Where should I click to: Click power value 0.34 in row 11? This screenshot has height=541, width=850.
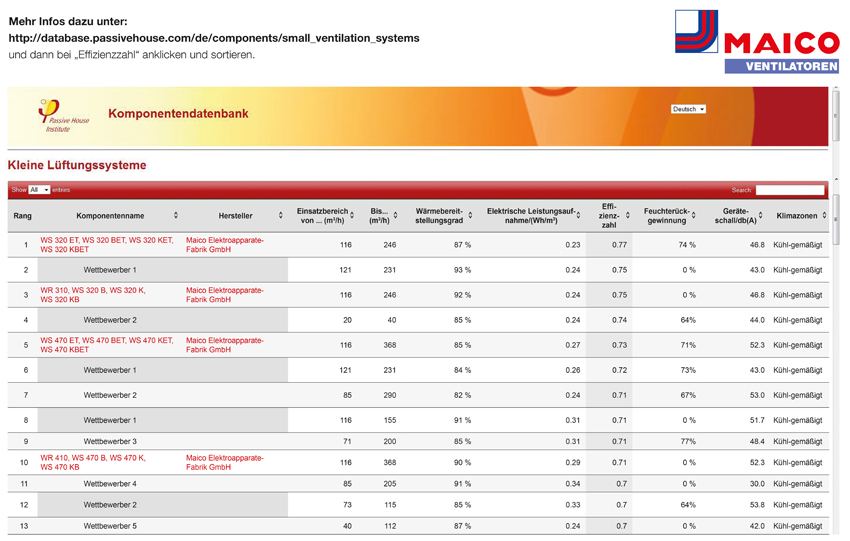click(x=572, y=484)
